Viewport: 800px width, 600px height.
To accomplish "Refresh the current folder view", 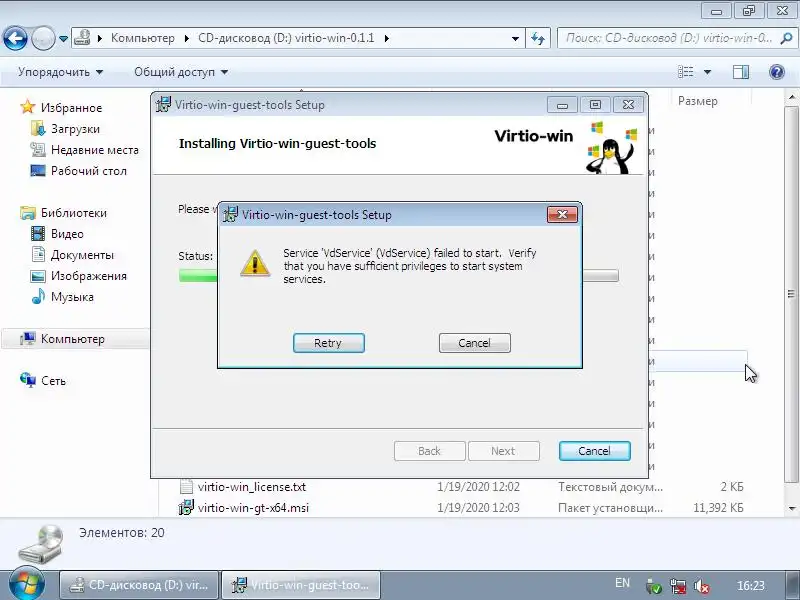I will (x=538, y=38).
